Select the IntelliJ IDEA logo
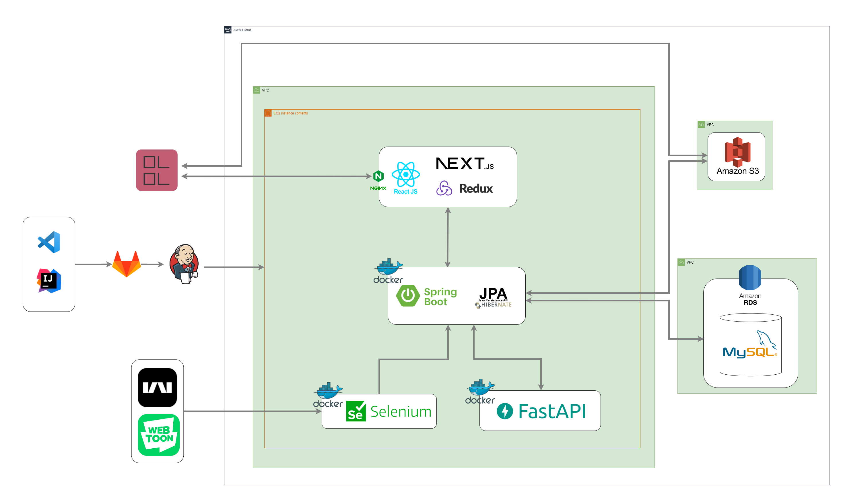This screenshot has height=502, width=868. [x=49, y=281]
